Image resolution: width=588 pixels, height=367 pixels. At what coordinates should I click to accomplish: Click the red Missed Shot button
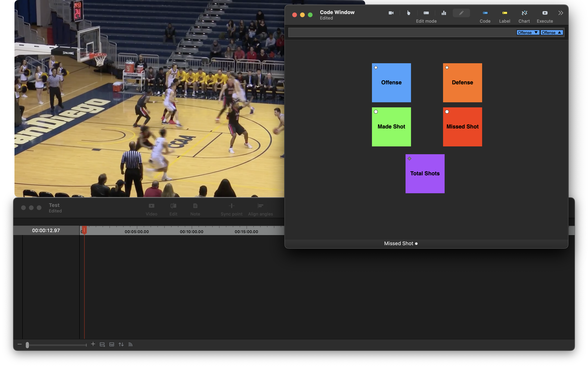(x=462, y=127)
